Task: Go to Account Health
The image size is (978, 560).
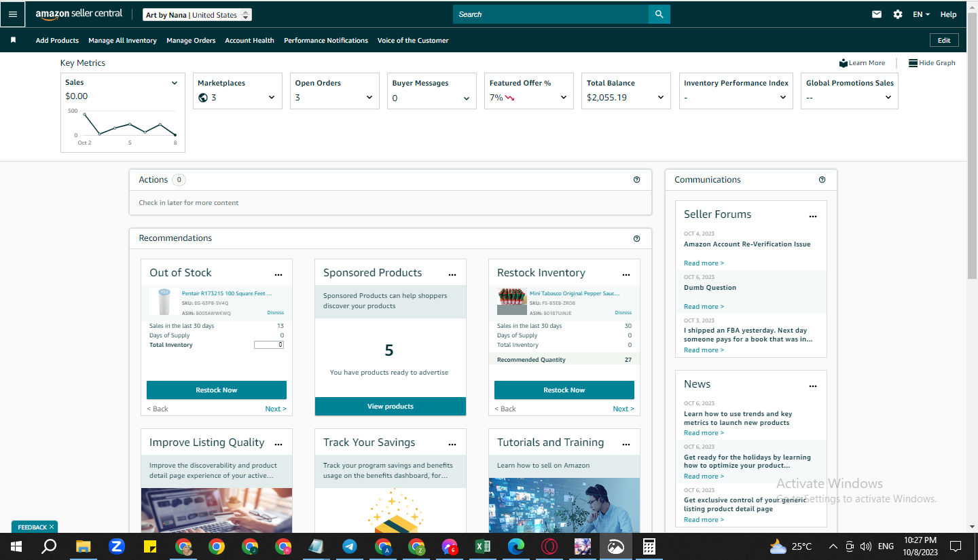Action: pyautogui.click(x=249, y=41)
